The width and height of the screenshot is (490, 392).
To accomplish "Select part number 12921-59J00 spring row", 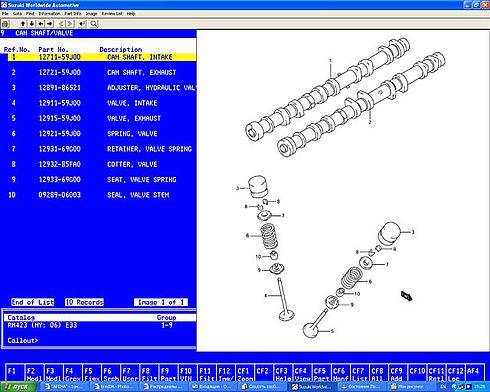I will pos(98,134).
